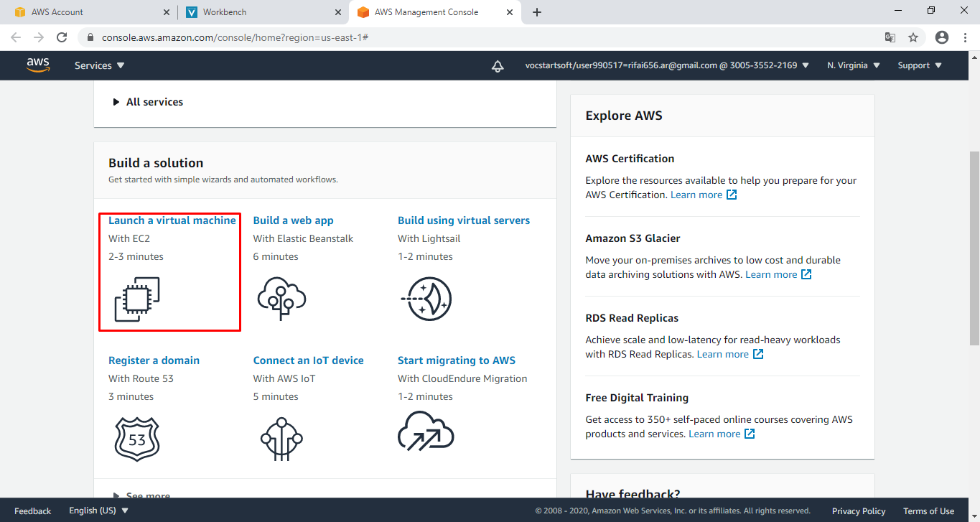Click external link icon beside S3 Glacier Learn more
The image size is (980, 522).
806,274
